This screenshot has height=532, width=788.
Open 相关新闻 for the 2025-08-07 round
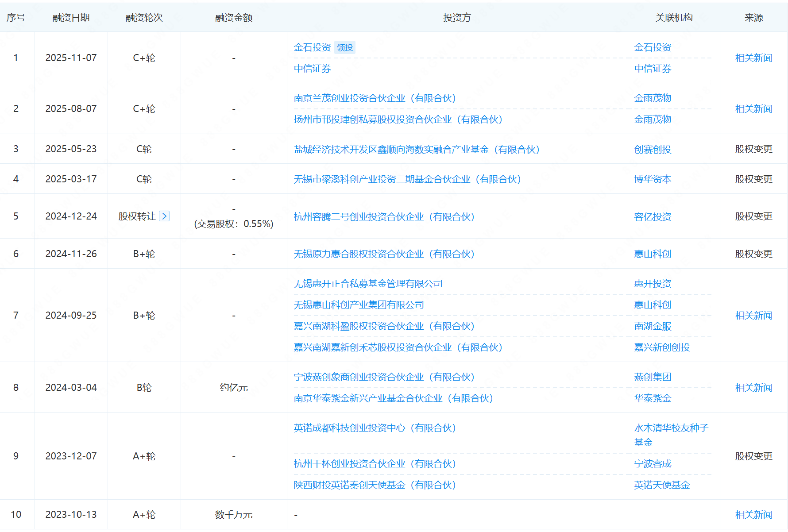coord(753,109)
